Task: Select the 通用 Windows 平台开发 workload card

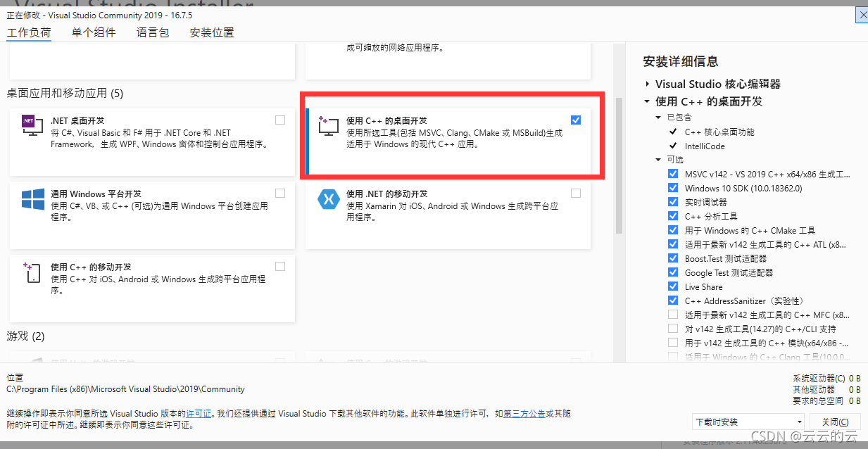Action: click(x=152, y=214)
